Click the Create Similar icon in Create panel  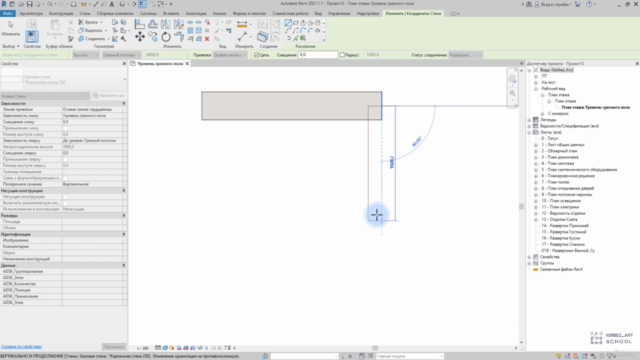click(262, 37)
